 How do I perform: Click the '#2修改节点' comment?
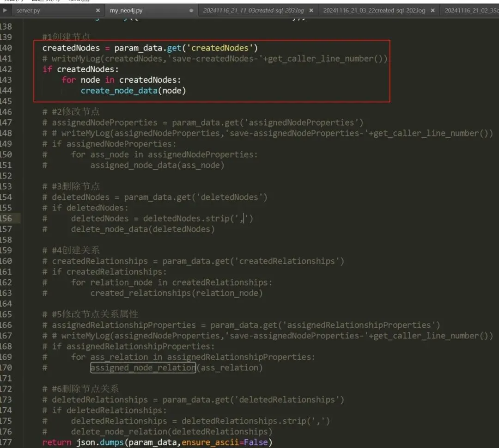[71, 112]
